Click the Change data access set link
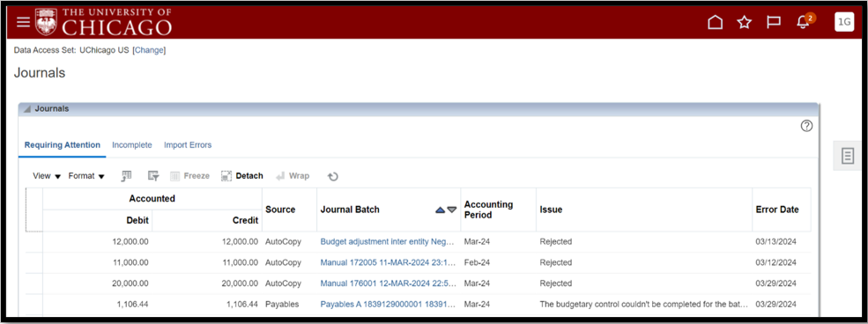 [x=150, y=50]
